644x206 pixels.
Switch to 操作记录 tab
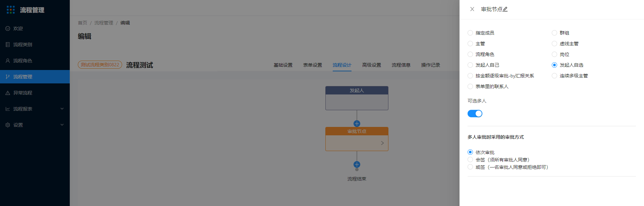[431, 65]
